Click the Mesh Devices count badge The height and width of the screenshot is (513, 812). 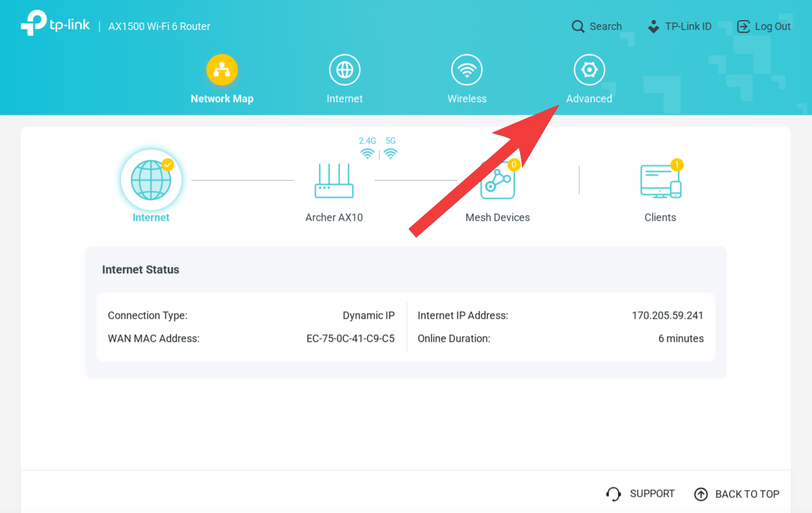click(514, 165)
